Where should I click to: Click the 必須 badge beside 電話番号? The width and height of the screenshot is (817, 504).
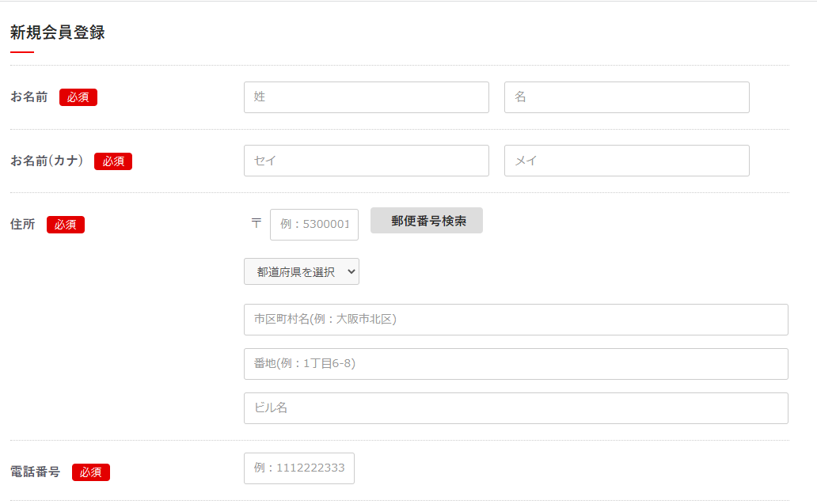(91, 472)
